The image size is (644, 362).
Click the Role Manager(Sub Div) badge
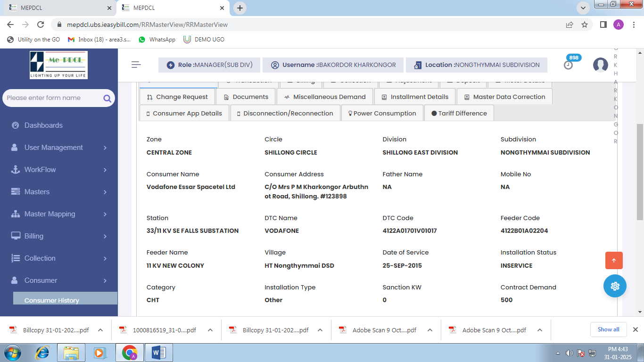point(209,65)
